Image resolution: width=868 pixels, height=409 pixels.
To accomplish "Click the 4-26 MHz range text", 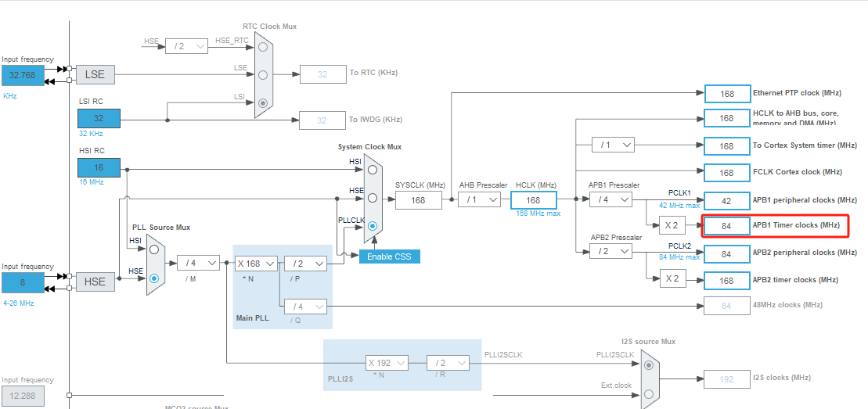I will click(19, 303).
